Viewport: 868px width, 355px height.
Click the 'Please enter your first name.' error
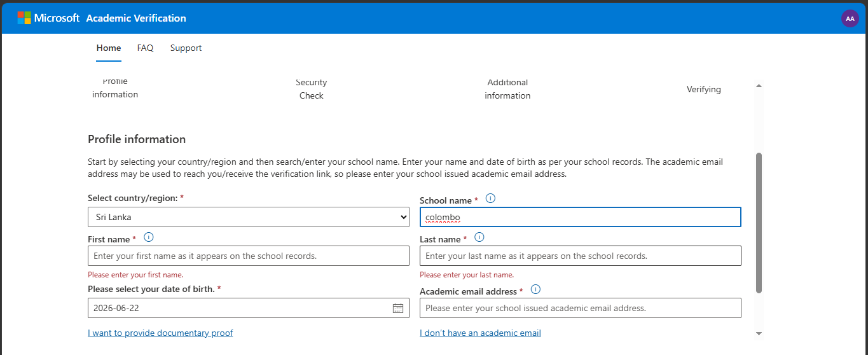tap(135, 275)
